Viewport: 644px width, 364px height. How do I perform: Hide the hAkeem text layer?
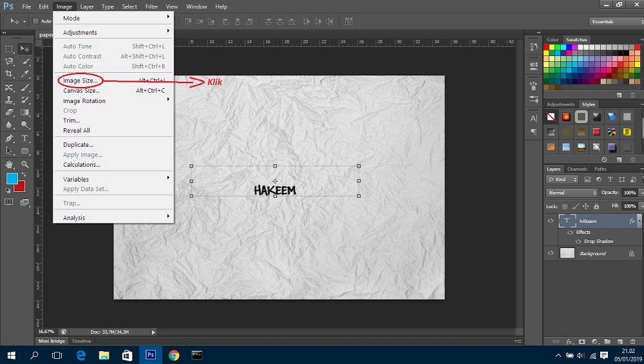pos(551,221)
